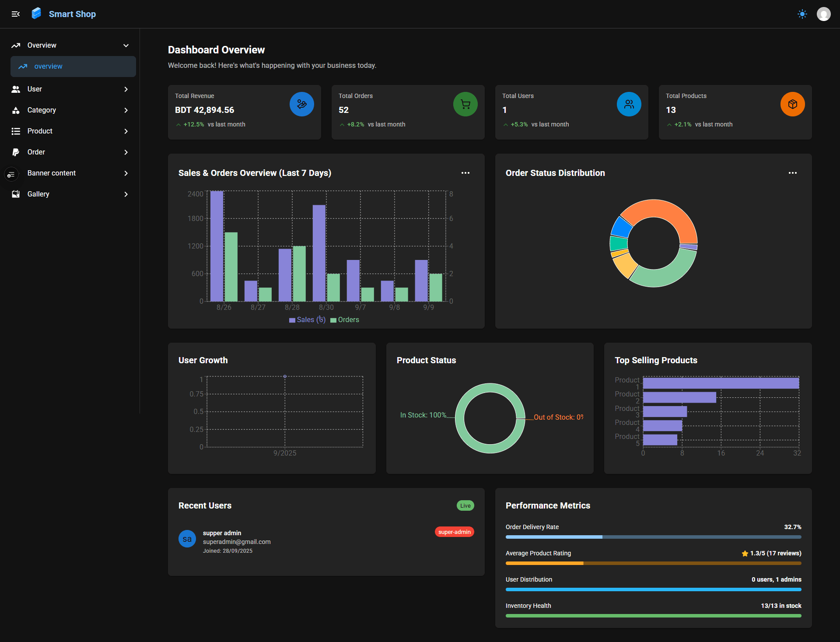
Task: Open options menu on Order Status Distribution
Action: [793, 173]
